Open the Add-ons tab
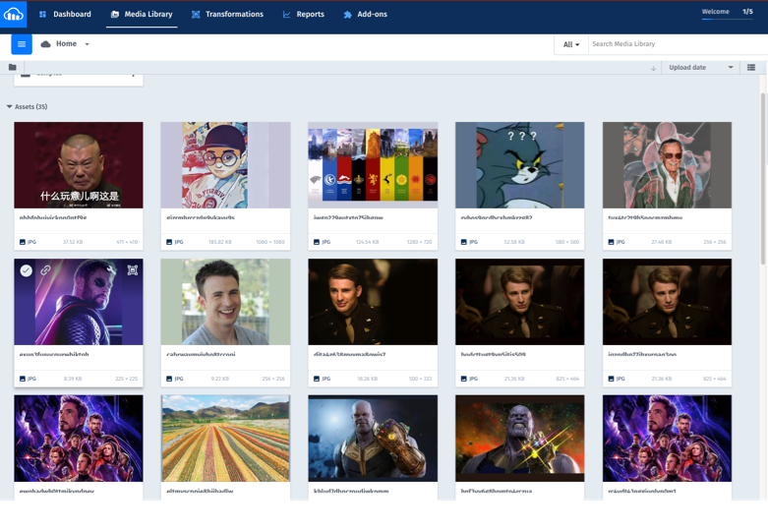Screen dimensions: 768x532 [x=366, y=14]
